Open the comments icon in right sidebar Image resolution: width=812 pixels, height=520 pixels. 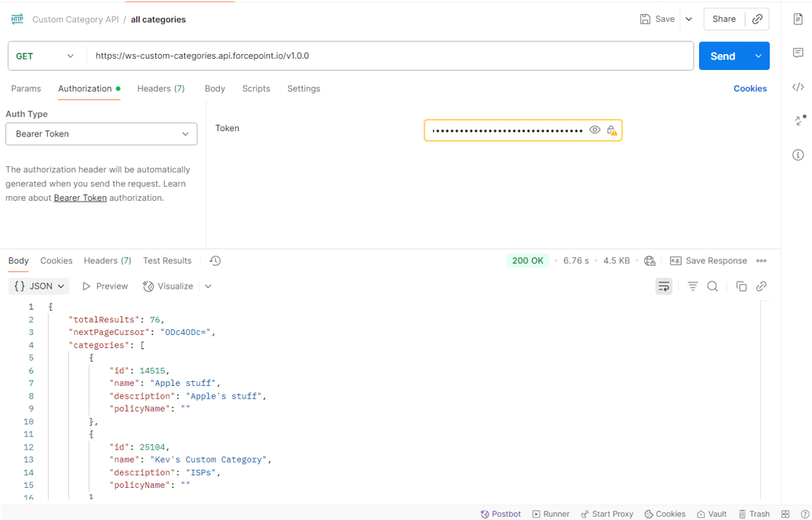point(798,53)
